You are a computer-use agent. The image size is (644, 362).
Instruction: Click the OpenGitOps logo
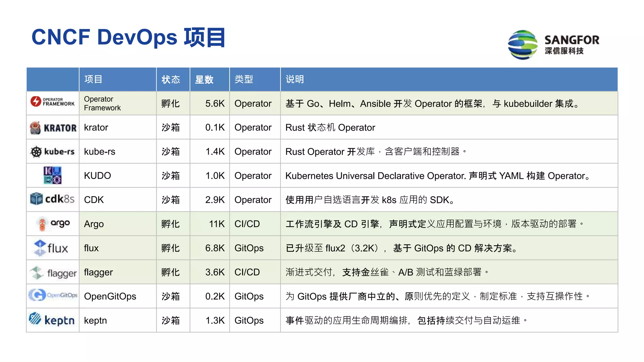[x=53, y=295]
